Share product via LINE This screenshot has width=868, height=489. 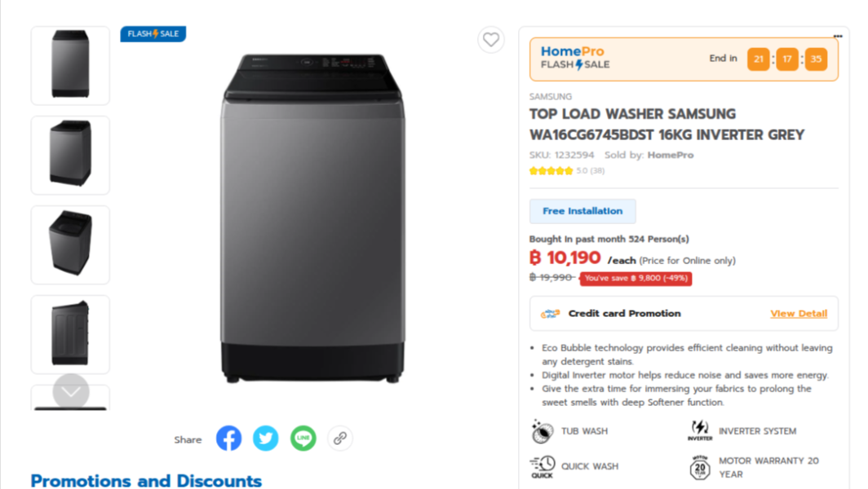tap(303, 438)
